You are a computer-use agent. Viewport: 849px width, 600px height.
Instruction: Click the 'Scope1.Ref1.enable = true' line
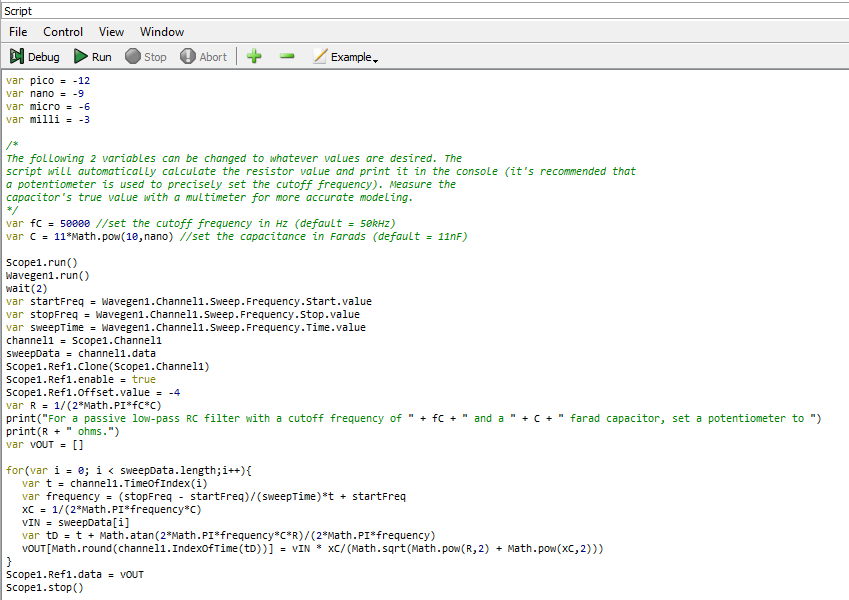(x=81, y=380)
